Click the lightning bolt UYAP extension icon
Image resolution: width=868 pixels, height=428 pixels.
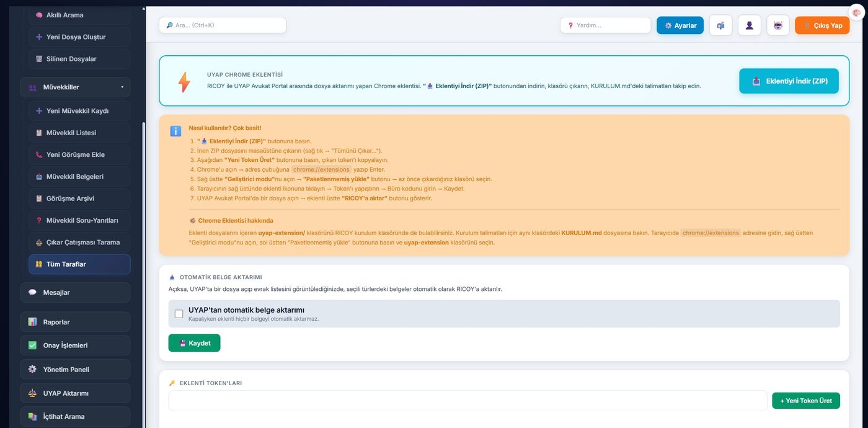(184, 82)
